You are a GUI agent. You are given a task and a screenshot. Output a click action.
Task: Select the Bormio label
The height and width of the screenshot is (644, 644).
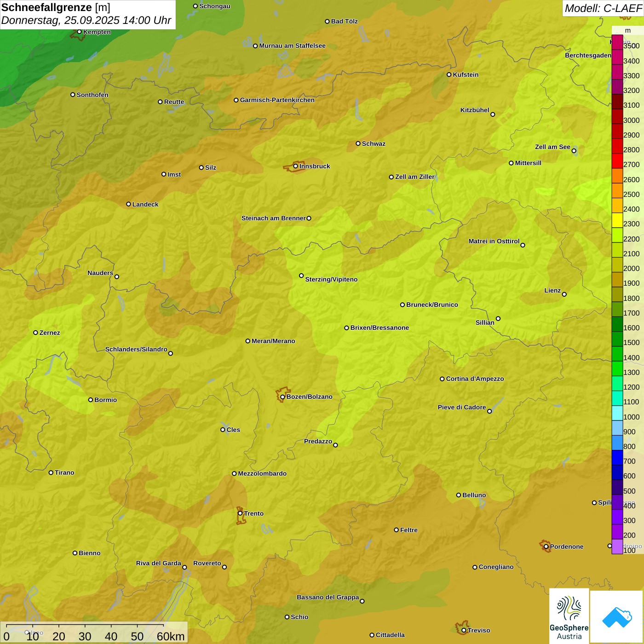click(105, 400)
